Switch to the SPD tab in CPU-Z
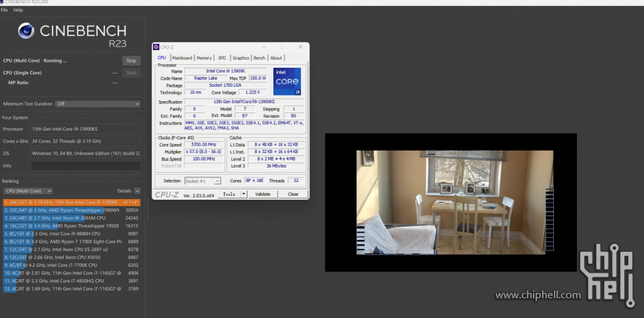 (222, 58)
